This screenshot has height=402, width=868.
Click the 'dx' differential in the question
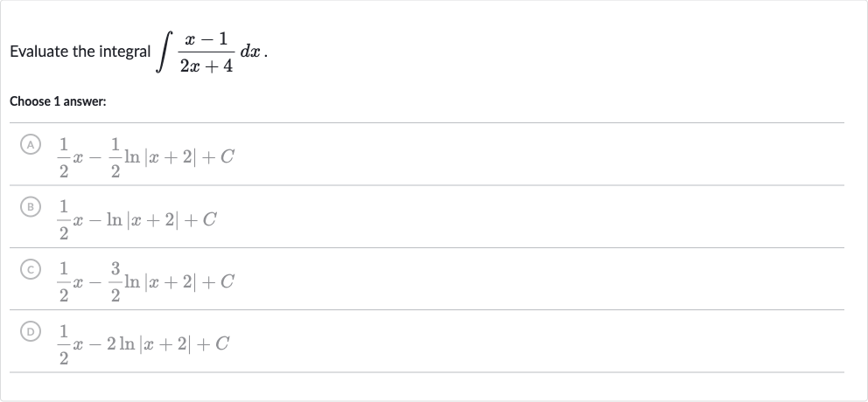251,52
